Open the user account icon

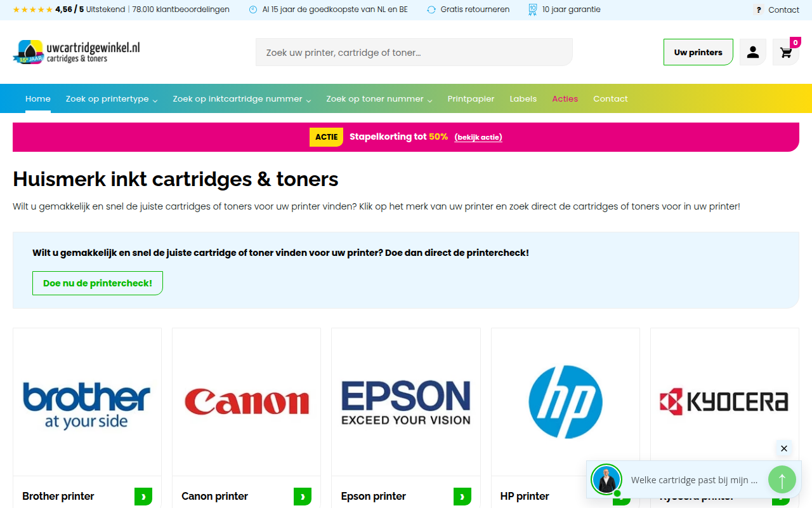[x=753, y=52]
